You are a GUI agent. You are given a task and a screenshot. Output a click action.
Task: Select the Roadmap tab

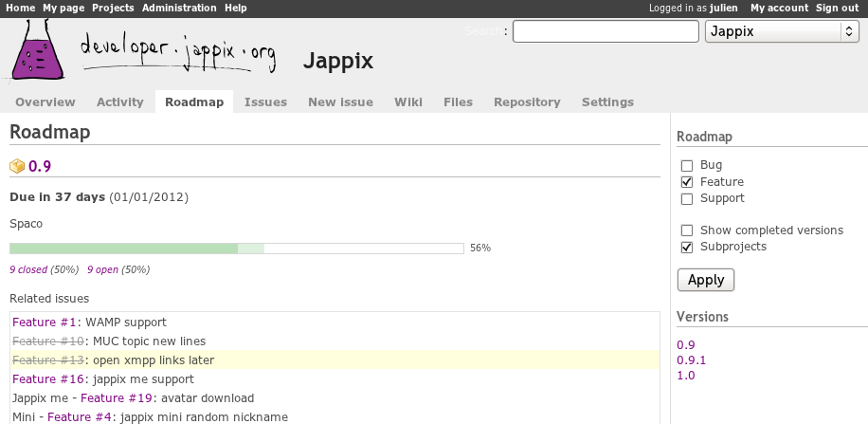pyautogui.click(x=194, y=102)
